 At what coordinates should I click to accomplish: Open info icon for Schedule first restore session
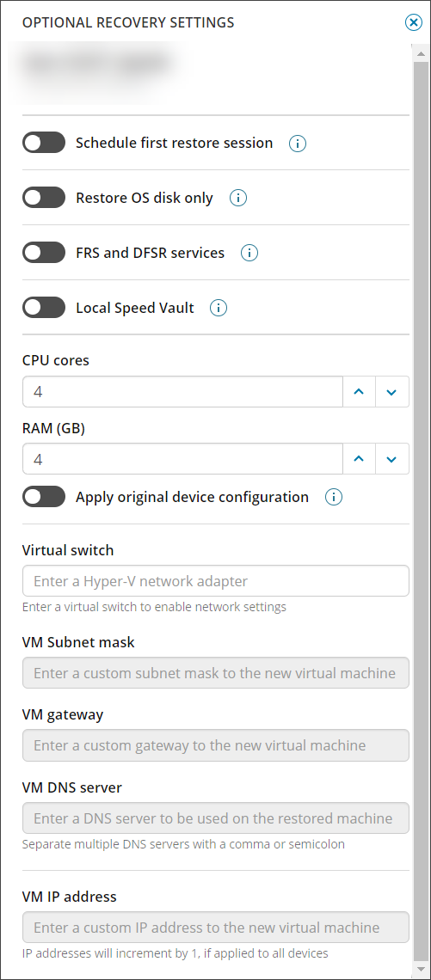(x=298, y=144)
